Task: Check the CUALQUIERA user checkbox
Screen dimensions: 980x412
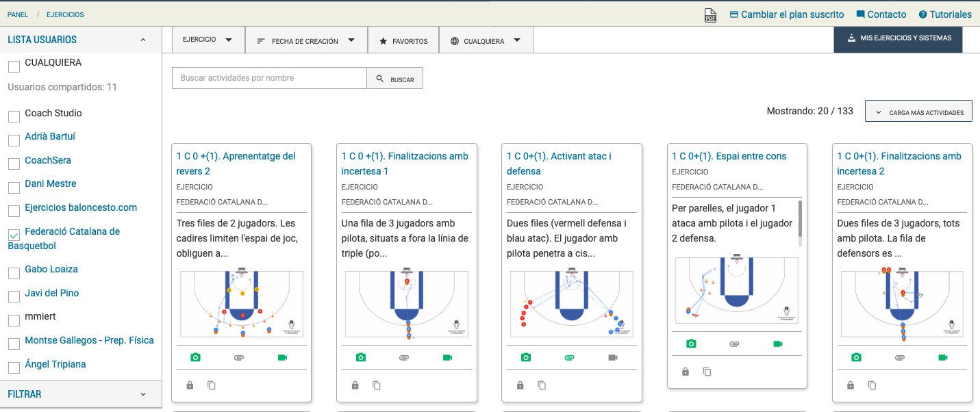Action: (14, 66)
